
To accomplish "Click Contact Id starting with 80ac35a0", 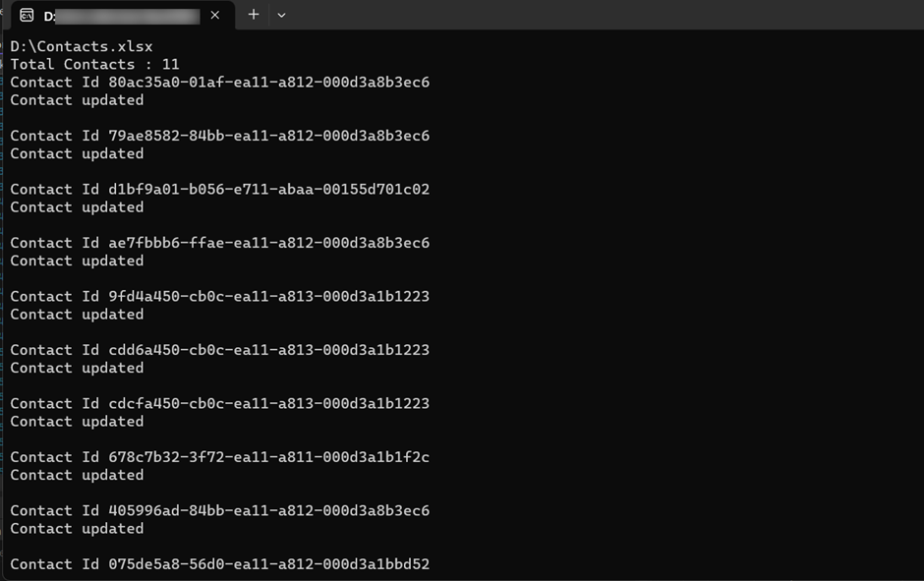I will 219,82.
